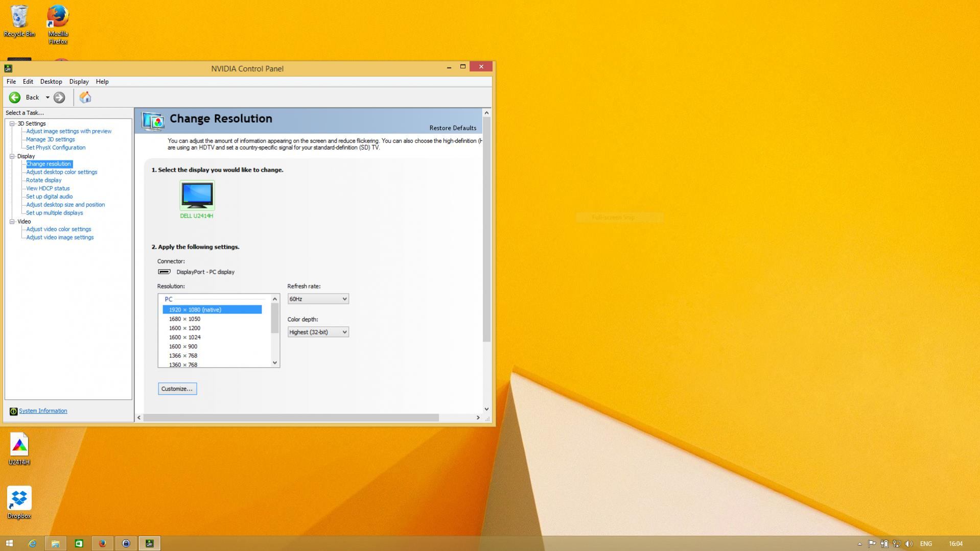Screen dimensions: 980x551
Task: Open Set up multiple displays task
Action: point(55,213)
